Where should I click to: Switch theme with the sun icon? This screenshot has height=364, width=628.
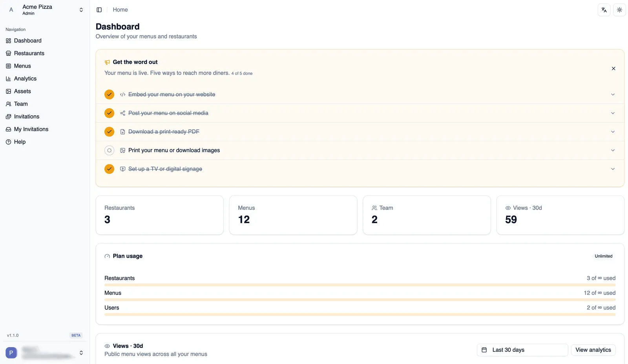point(619,10)
